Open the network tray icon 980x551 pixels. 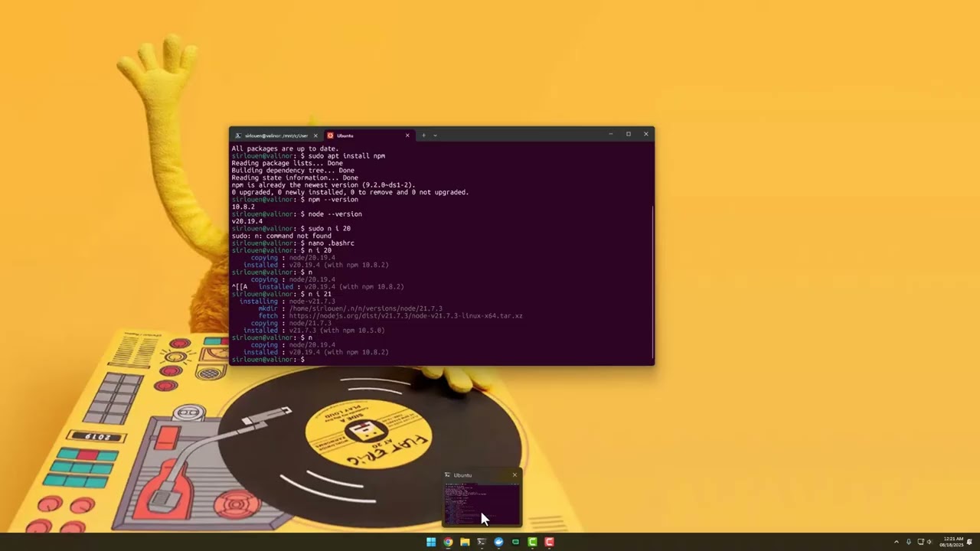pos(921,542)
